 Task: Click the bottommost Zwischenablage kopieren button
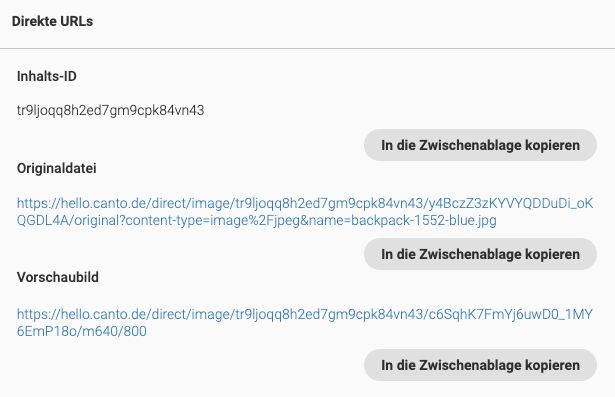click(x=480, y=365)
